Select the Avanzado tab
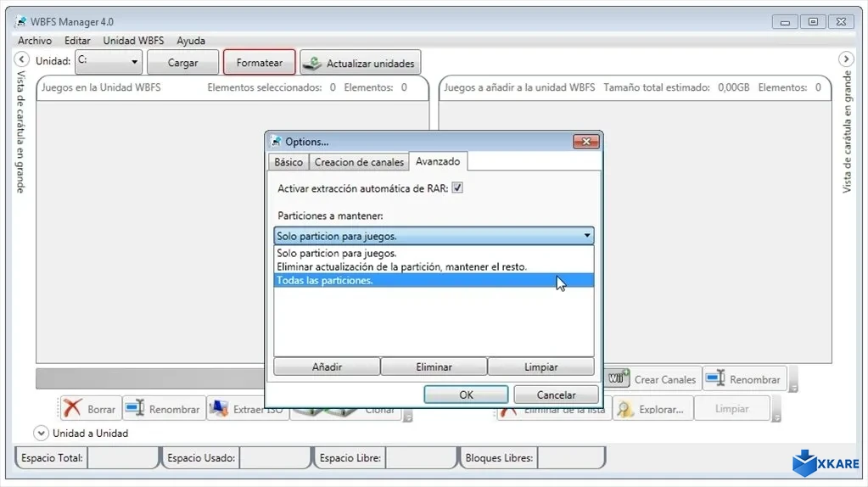The height and width of the screenshot is (487, 868). coord(438,161)
